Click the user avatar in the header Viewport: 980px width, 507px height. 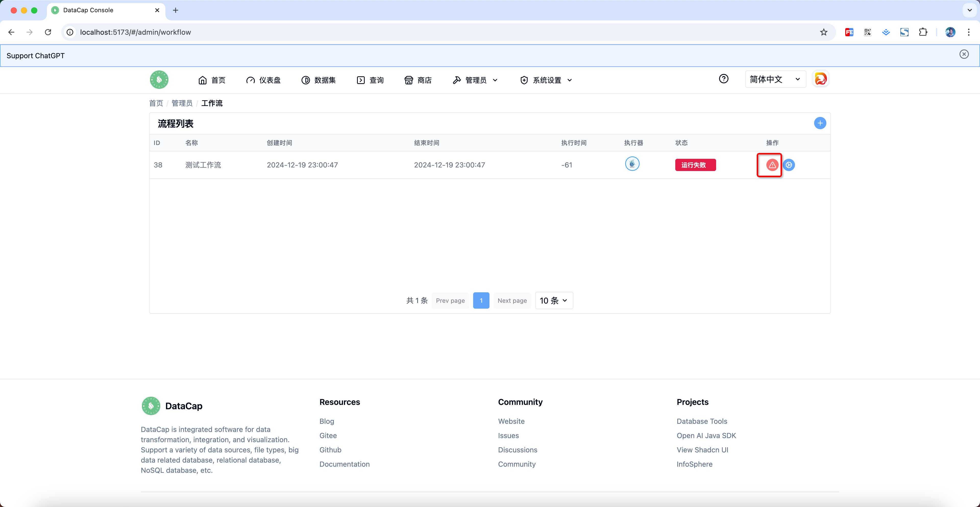coord(820,79)
